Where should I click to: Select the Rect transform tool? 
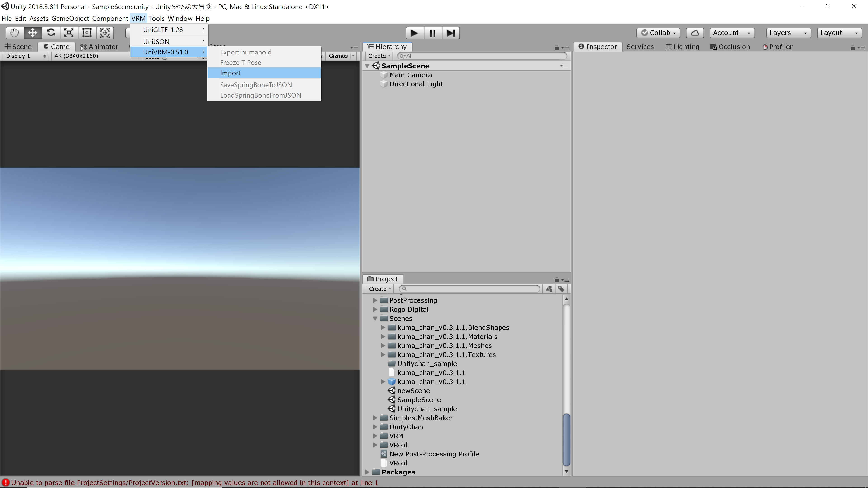87,33
